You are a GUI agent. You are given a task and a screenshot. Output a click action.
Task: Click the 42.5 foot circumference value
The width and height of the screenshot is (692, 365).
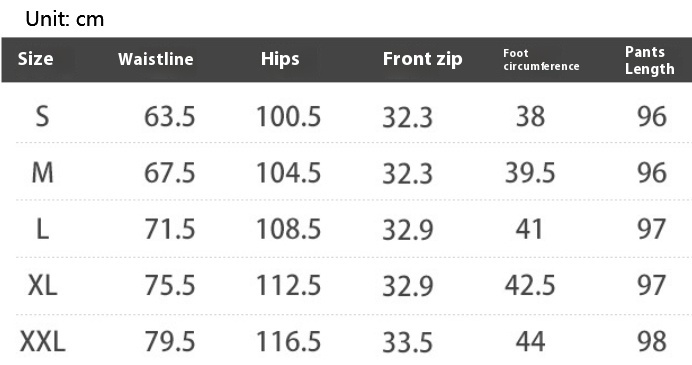coord(530,285)
